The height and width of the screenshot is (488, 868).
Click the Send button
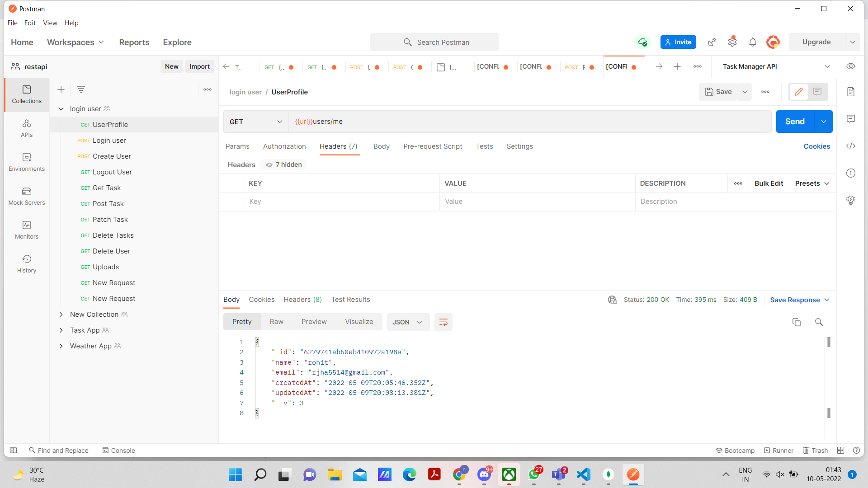795,122
